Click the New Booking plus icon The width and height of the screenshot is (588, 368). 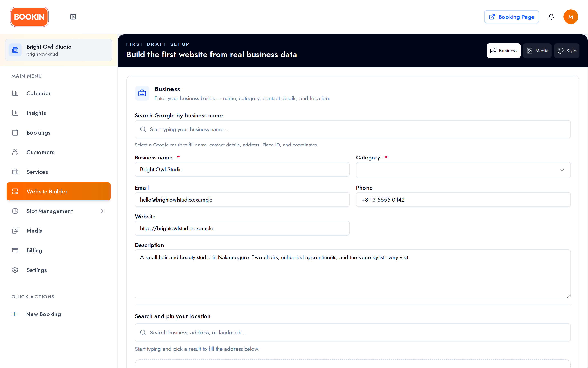15,314
